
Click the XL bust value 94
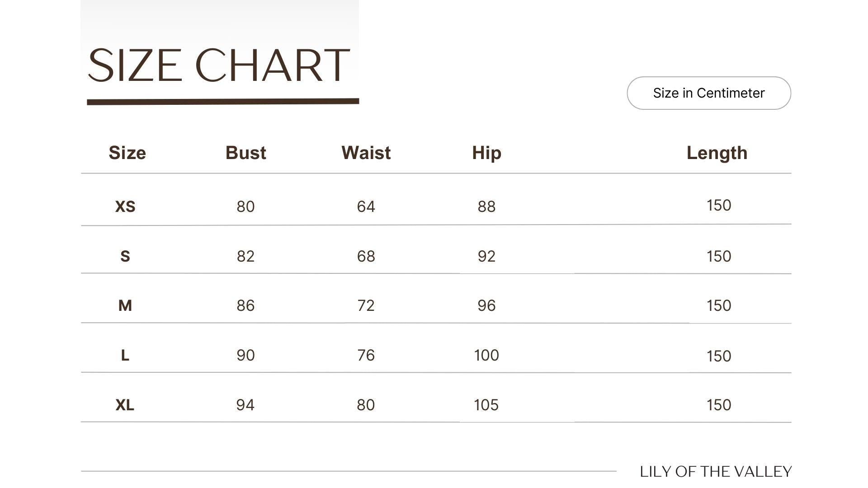tap(245, 405)
